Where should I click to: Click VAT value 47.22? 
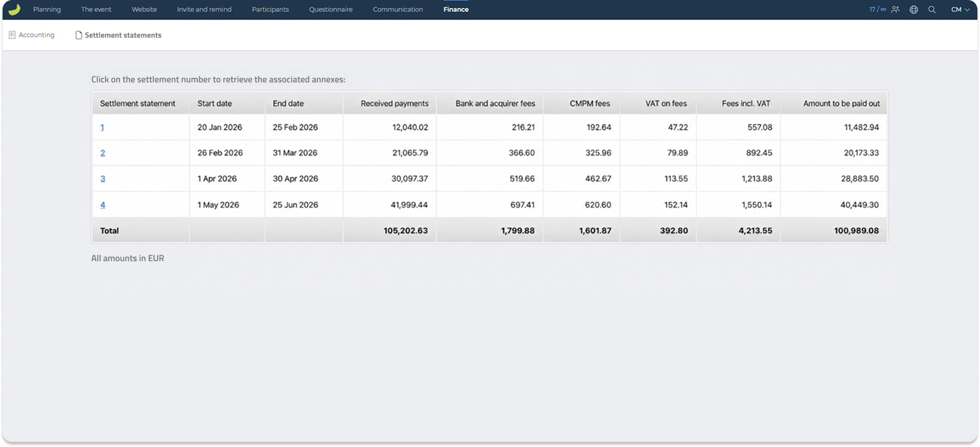(677, 128)
